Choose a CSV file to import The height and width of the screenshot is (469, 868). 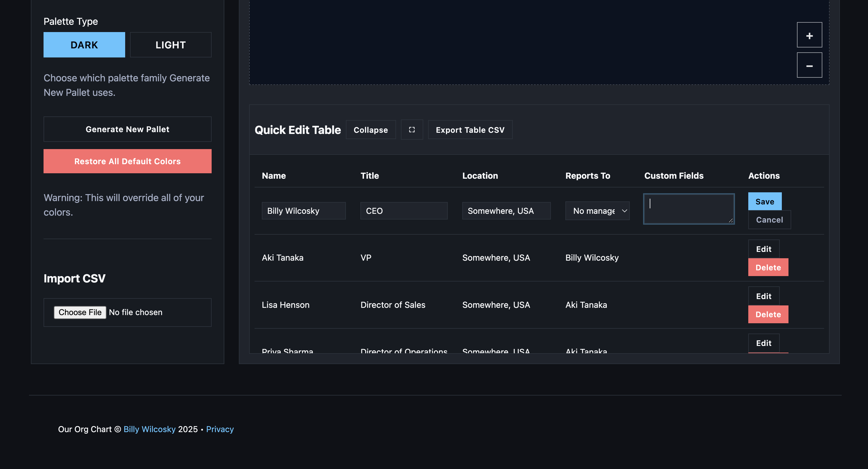pos(80,312)
